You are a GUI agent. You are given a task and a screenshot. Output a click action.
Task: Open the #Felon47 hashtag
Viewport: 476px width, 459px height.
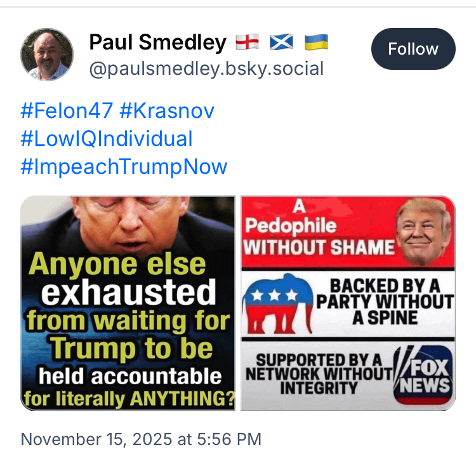point(67,111)
